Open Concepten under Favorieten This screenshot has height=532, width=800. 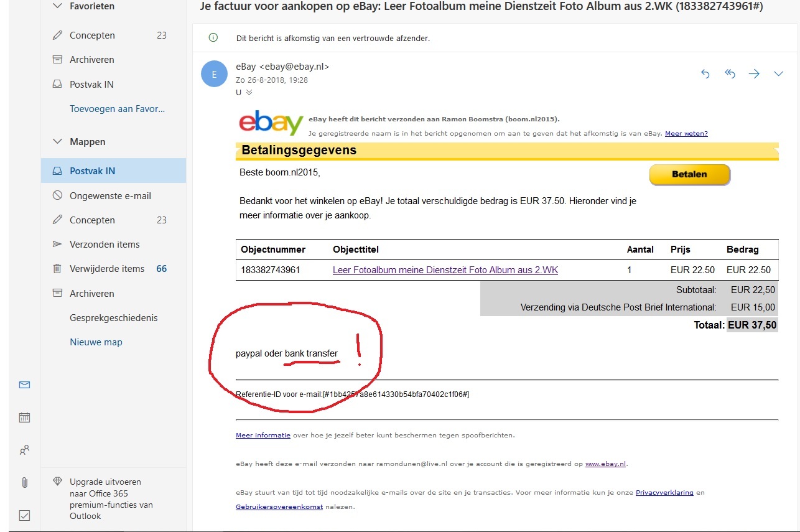pos(92,35)
